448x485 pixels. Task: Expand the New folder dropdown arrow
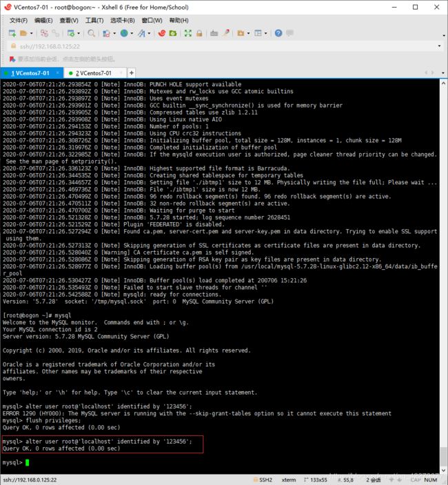point(248,33)
